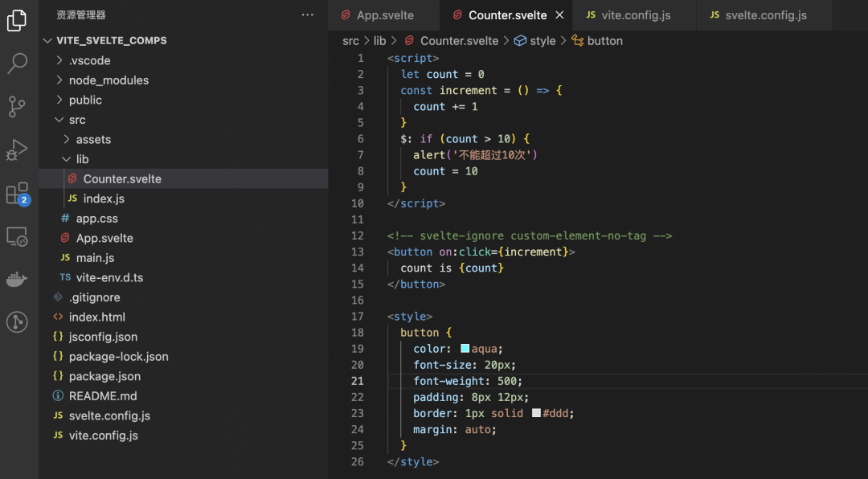Viewport: 868px width, 479px height.
Task: Select Counter.svelte in the file tree
Action: pyautogui.click(x=183, y=179)
